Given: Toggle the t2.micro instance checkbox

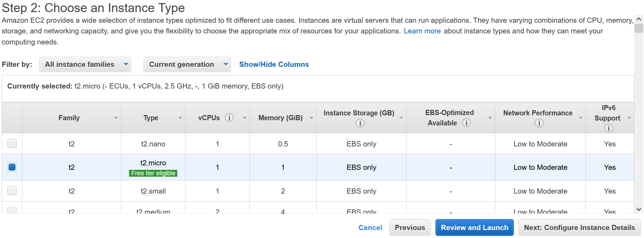Looking at the screenshot, I should coord(12,167).
